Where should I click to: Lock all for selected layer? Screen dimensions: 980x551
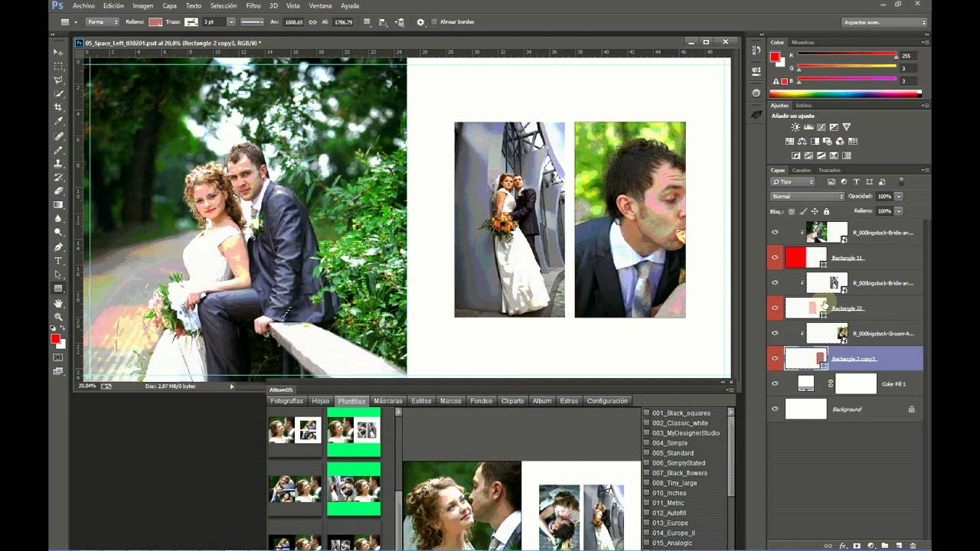tap(826, 211)
